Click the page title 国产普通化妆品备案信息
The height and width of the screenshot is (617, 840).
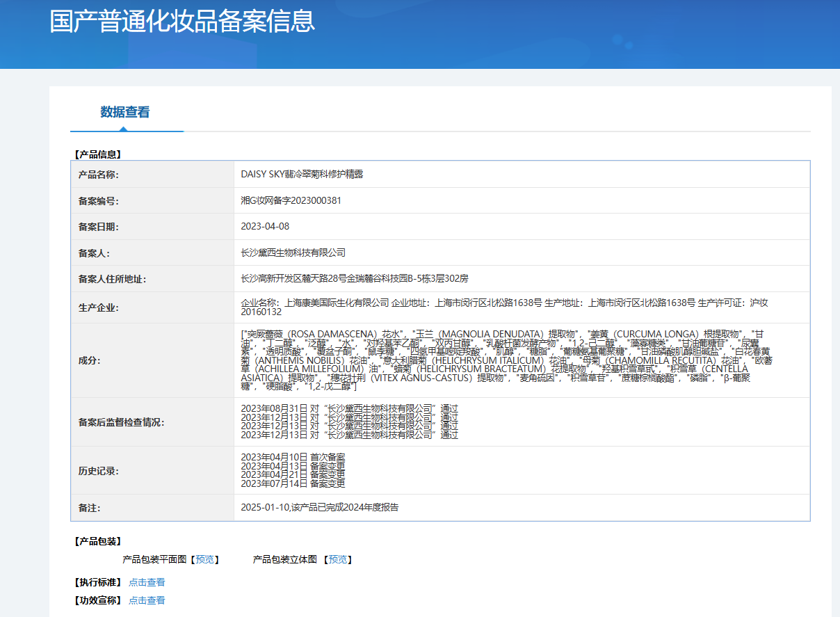click(182, 21)
